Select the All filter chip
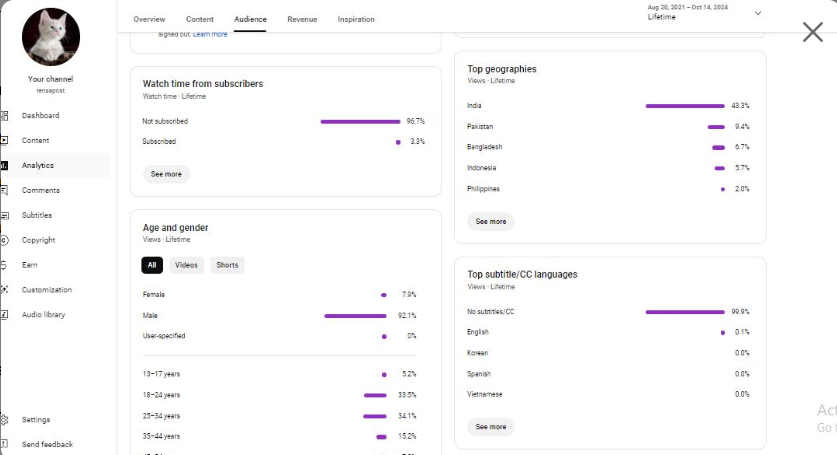This screenshot has width=837, height=455. tap(152, 265)
